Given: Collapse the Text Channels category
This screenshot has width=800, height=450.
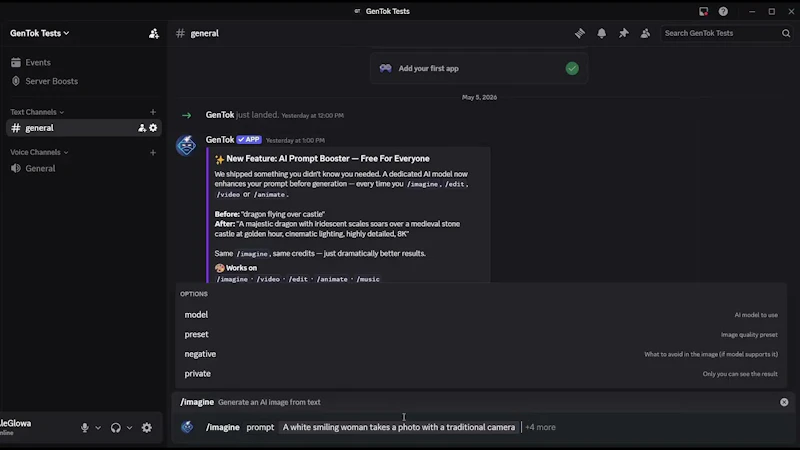Looking at the screenshot, I should (x=37, y=112).
